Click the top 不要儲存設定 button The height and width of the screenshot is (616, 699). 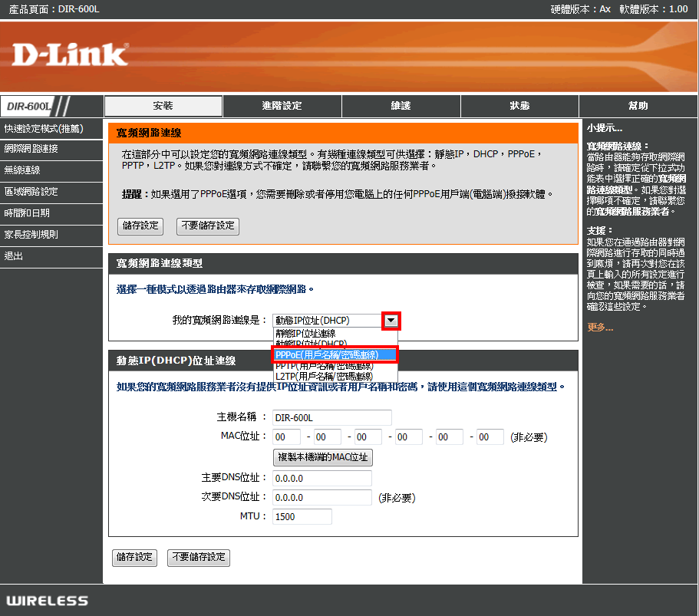[208, 226]
